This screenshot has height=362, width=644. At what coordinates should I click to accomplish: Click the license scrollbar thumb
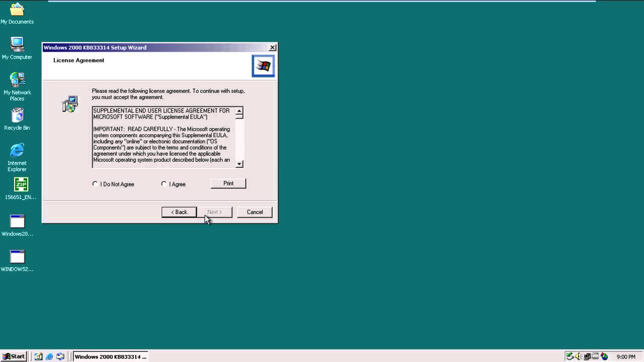point(239,116)
